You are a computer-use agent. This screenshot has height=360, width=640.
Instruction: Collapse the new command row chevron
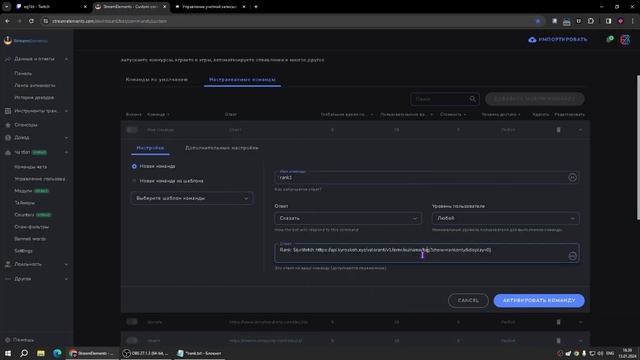pos(580,130)
